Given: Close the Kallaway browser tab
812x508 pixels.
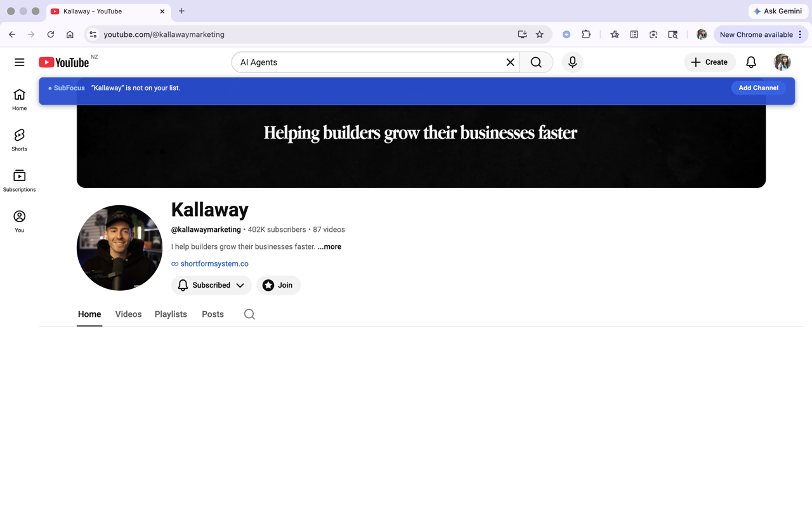Looking at the screenshot, I should pos(162,11).
